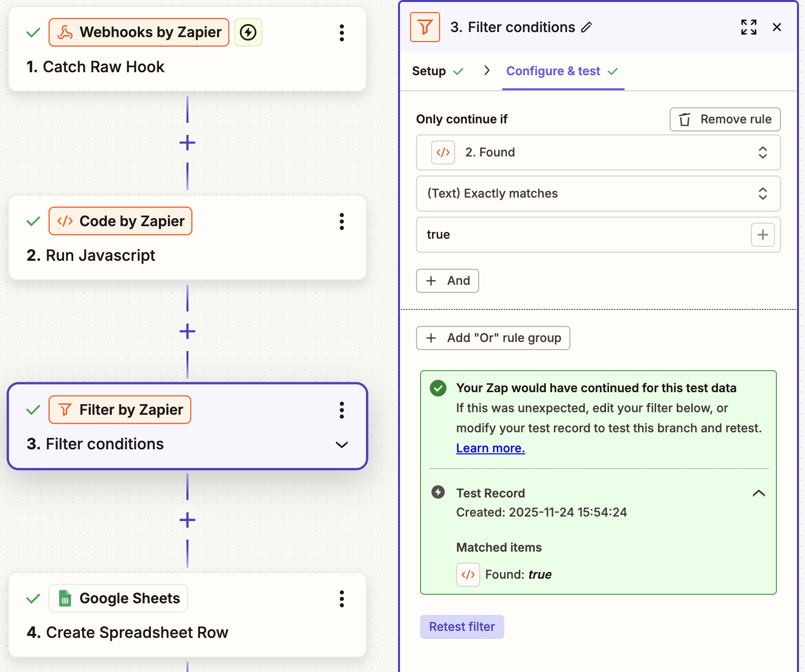The height and width of the screenshot is (672, 805).
Task: Select the 2. Run Javascript step card
Action: (187, 238)
